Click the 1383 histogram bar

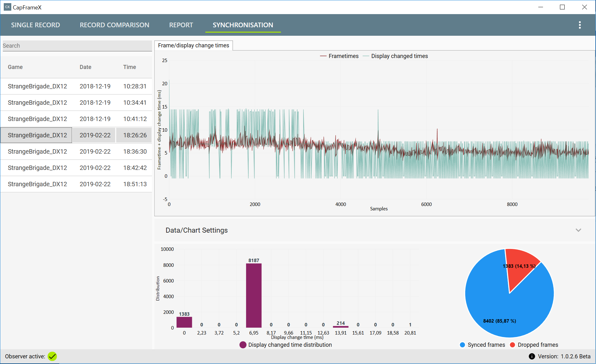[x=184, y=322]
